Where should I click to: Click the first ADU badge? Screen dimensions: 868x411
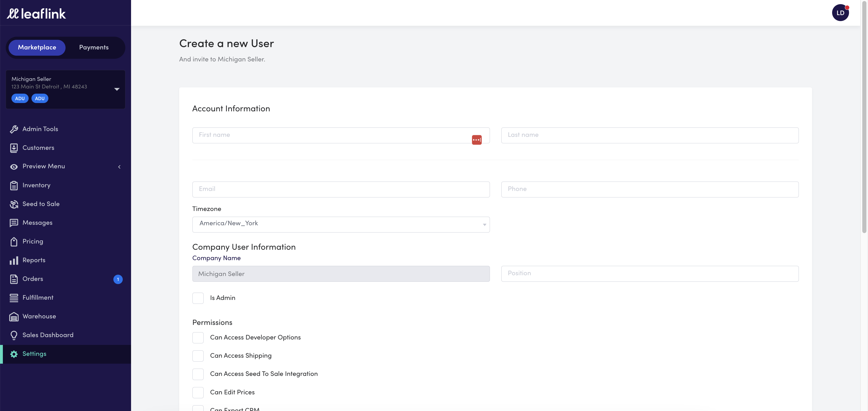(20, 98)
